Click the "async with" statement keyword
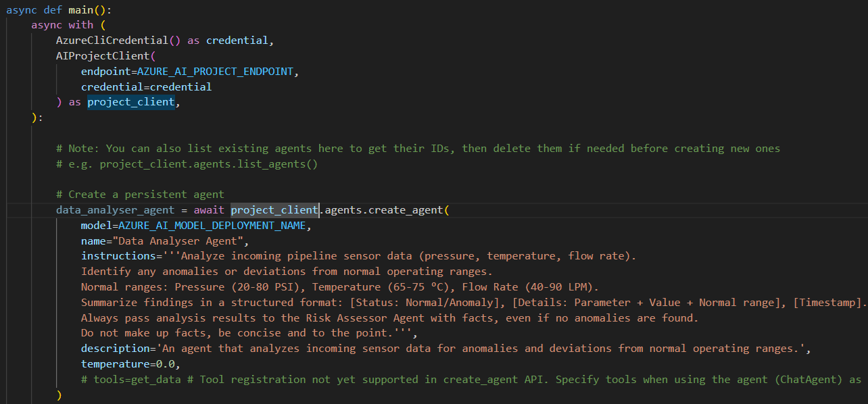Image resolution: width=868 pixels, height=404 pixels. [62, 25]
